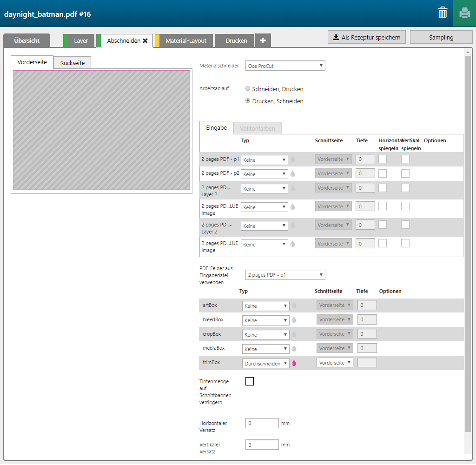Open Materialschneider dropdown Oce ProCut
The image size is (476, 465).
pyautogui.click(x=285, y=66)
